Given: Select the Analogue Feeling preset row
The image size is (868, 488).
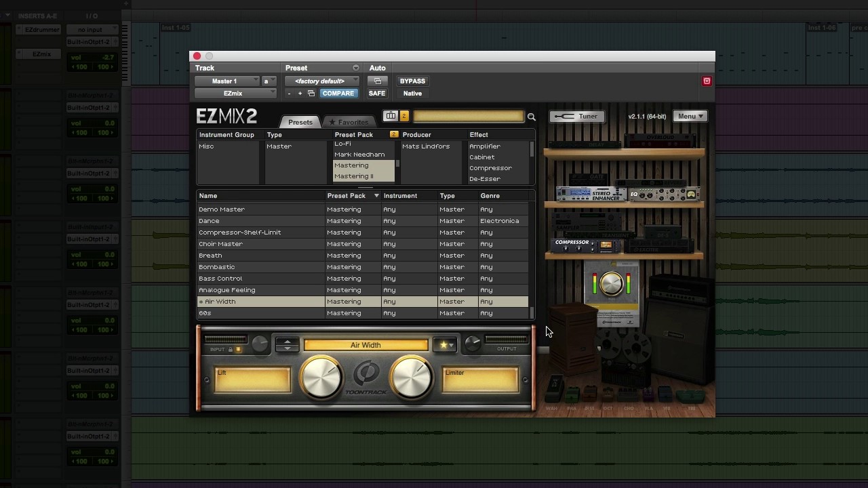Looking at the screenshot, I should (363, 290).
